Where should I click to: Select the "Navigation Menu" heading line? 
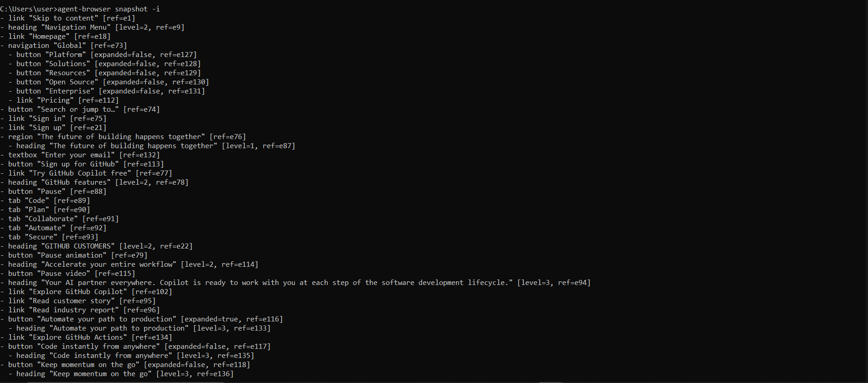click(92, 27)
